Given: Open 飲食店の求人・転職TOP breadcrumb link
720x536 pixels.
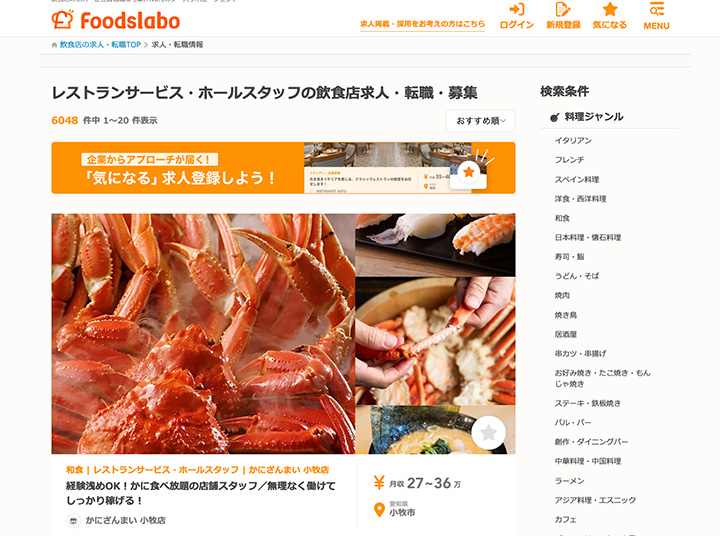Looking at the screenshot, I should [100, 45].
